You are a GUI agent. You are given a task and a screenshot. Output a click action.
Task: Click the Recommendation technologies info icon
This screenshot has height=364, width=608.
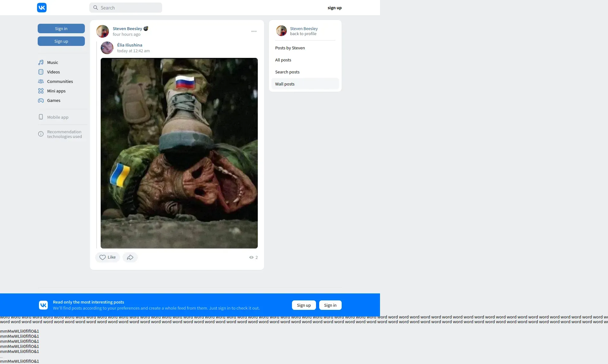pos(41,134)
